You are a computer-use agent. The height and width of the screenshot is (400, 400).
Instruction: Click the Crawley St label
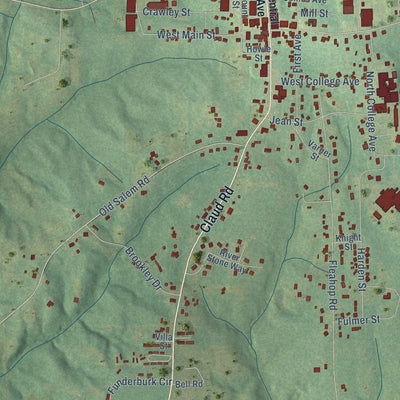point(166,12)
